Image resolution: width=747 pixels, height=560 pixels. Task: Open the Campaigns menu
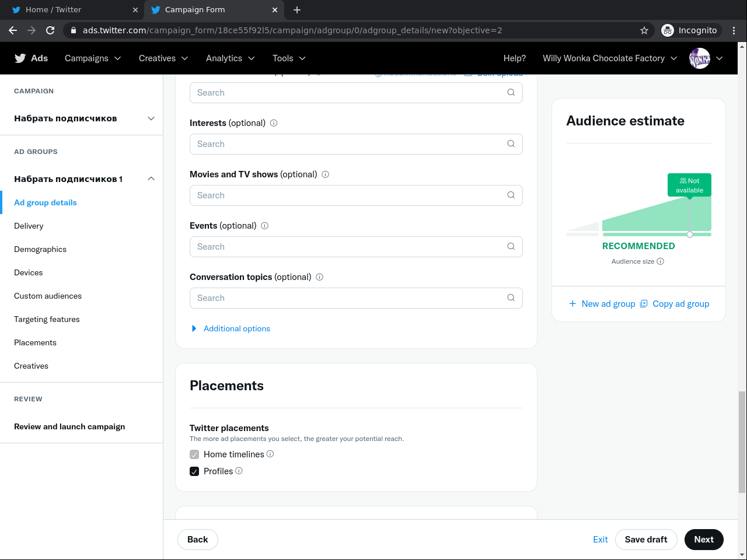point(93,58)
